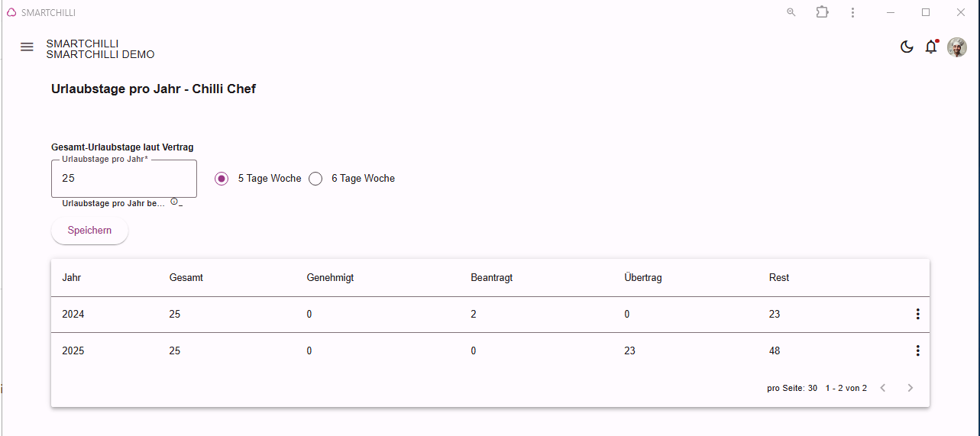Click the Rest column header
This screenshot has height=436, width=980.
pyautogui.click(x=779, y=278)
